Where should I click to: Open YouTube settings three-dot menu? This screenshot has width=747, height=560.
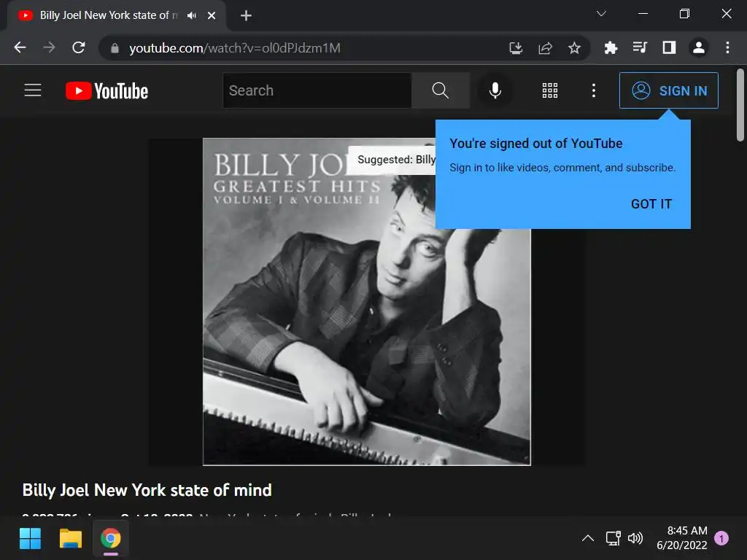(594, 90)
